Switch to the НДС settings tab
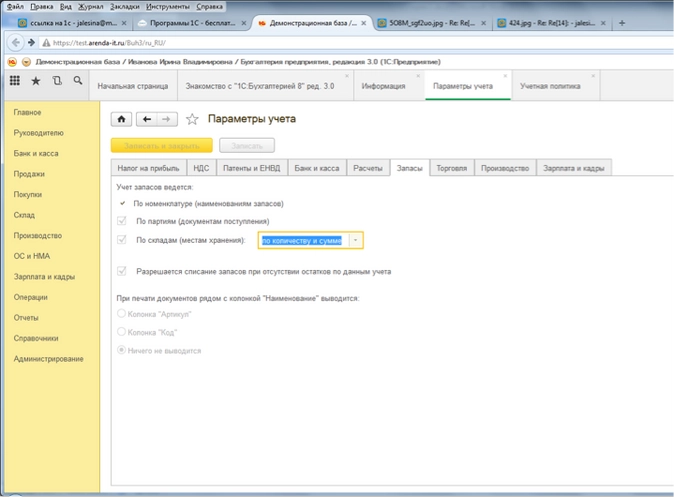Image resolution: width=674 pixels, height=497 pixels. 201,169
